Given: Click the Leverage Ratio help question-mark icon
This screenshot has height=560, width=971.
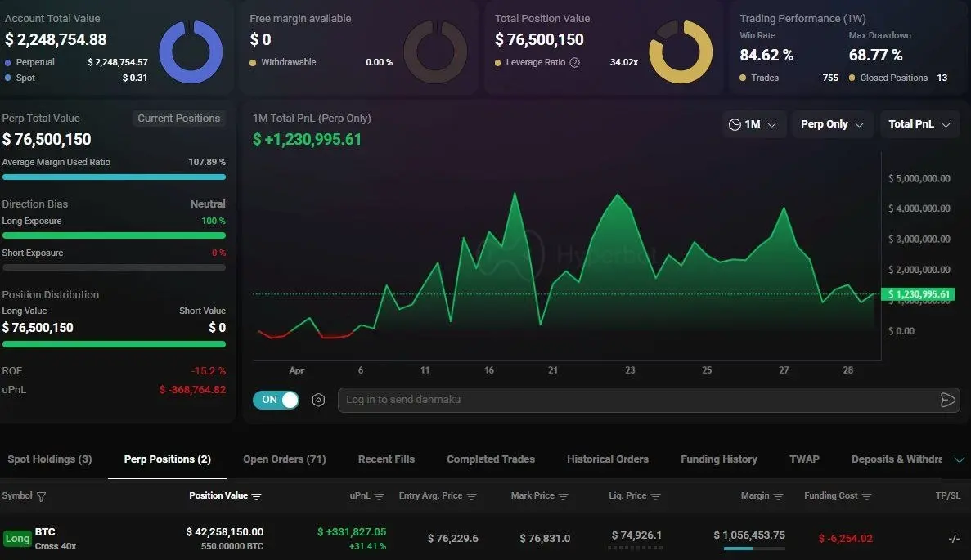Looking at the screenshot, I should tap(575, 62).
